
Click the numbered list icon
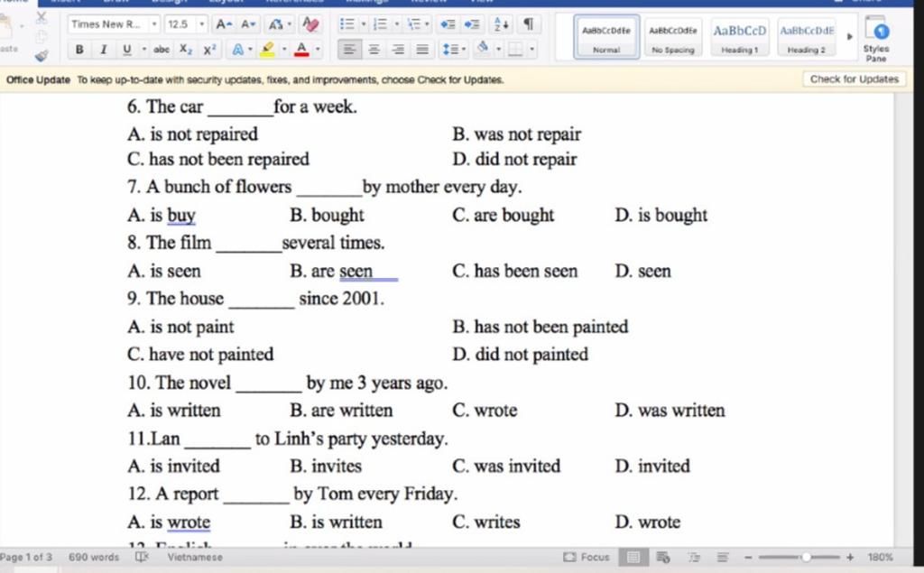pyautogui.click(x=381, y=24)
